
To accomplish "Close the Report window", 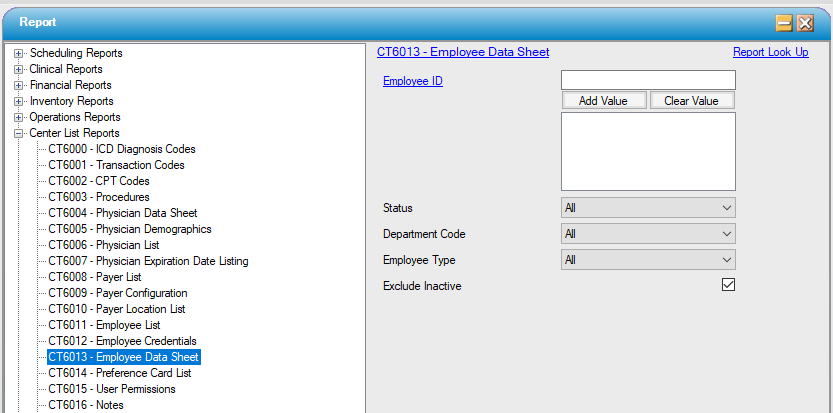I will click(805, 22).
